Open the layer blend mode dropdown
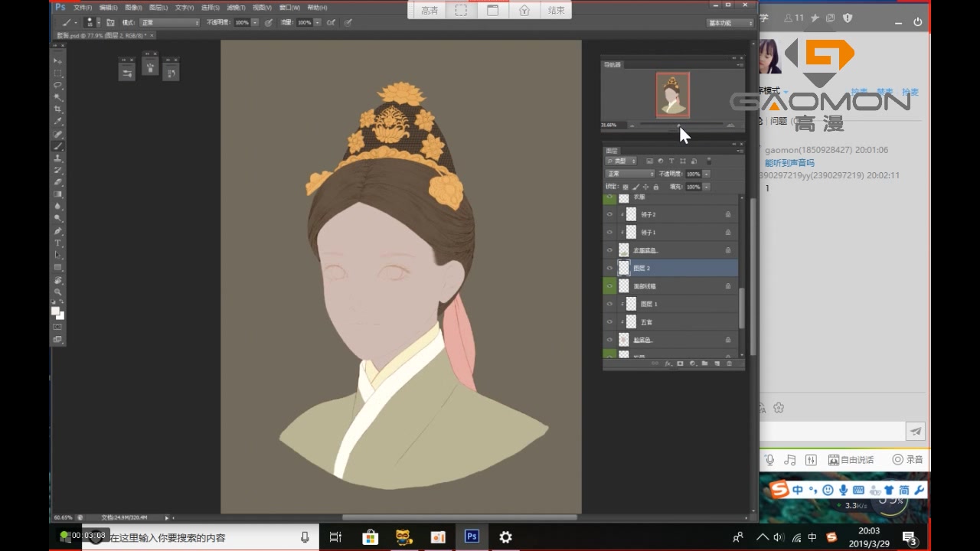 629,174
